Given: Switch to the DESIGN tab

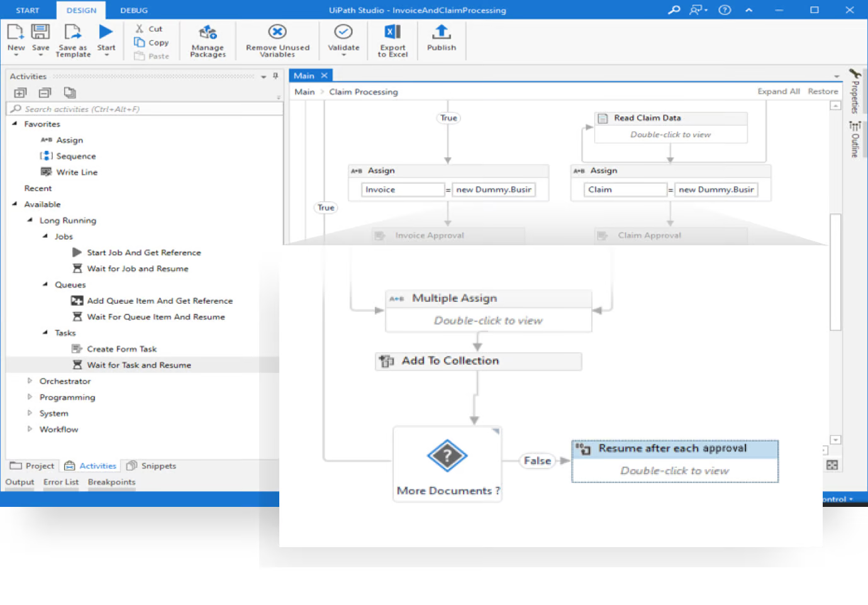Looking at the screenshot, I should click(81, 11).
